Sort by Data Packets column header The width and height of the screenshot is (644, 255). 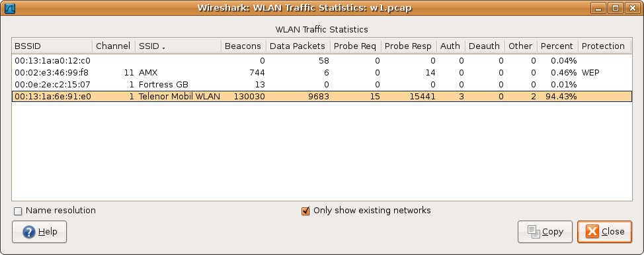click(x=298, y=46)
